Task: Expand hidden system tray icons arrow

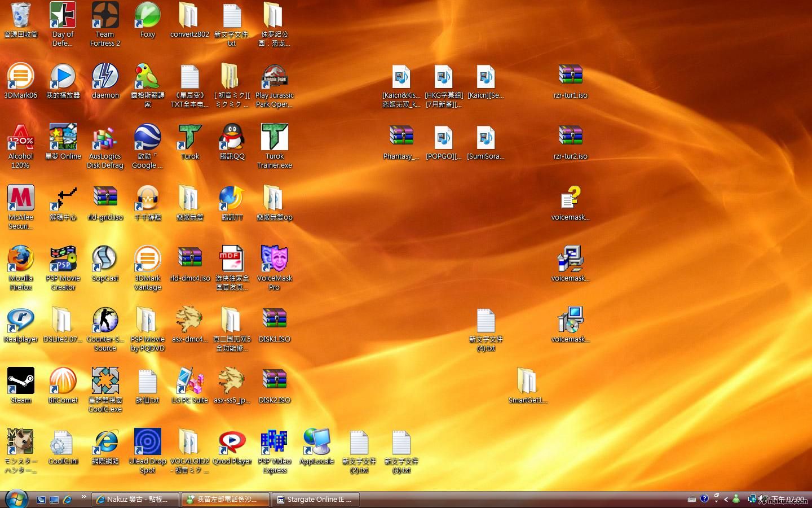Action: (726, 499)
